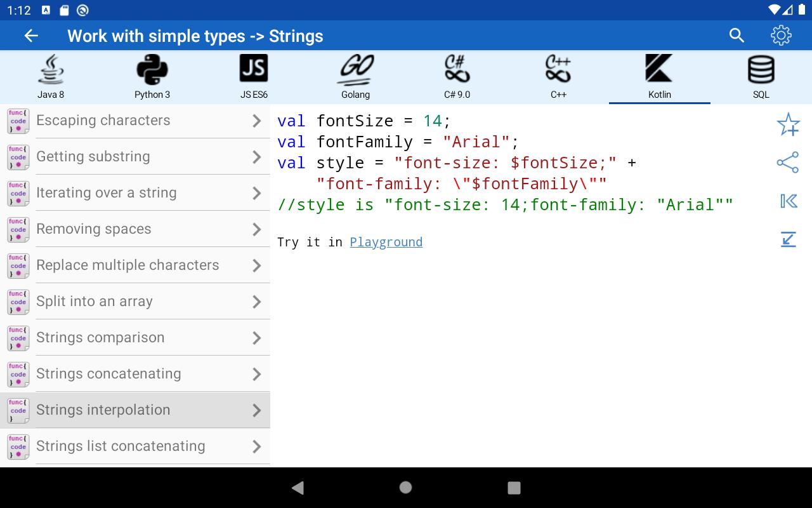The image size is (812, 508).
Task: Open the Removing spaces topic
Action: tap(135, 229)
